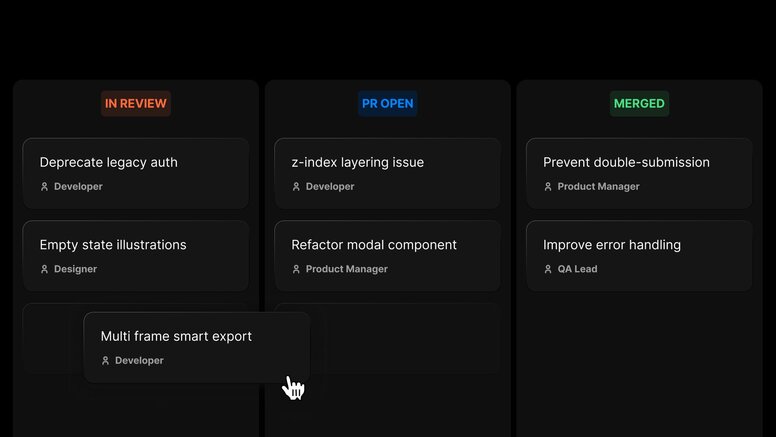Select the green MERGED column label

click(639, 103)
